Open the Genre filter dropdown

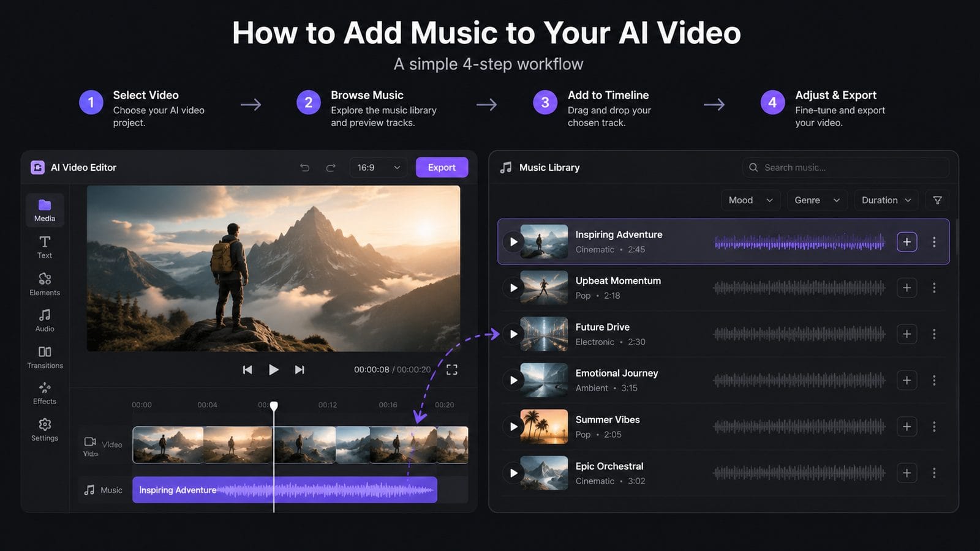point(817,200)
